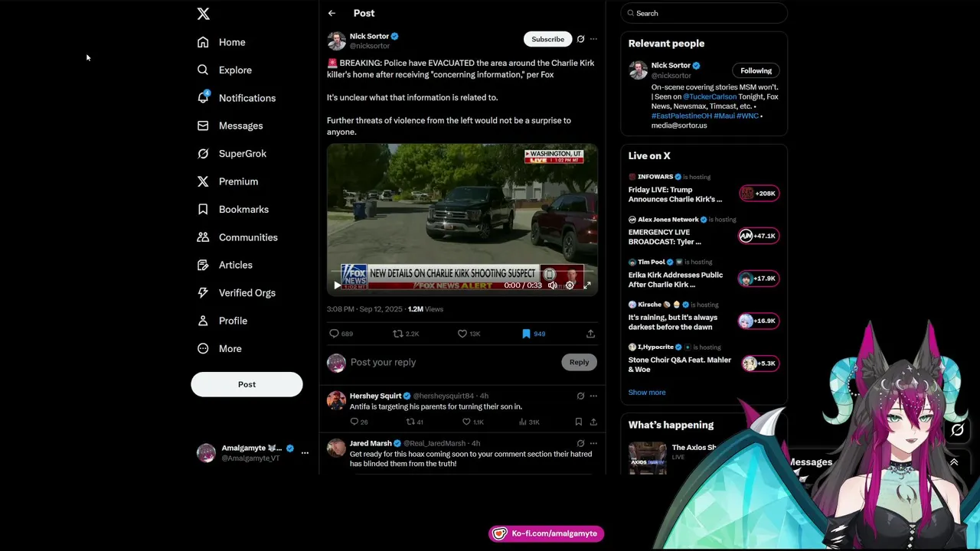Screen dimensions: 980x551
Task: Open video settings gear
Action: tap(570, 285)
